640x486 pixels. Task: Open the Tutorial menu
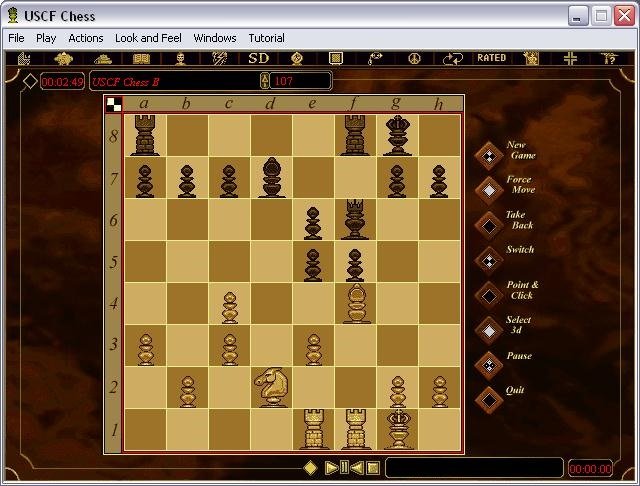(266, 38)
